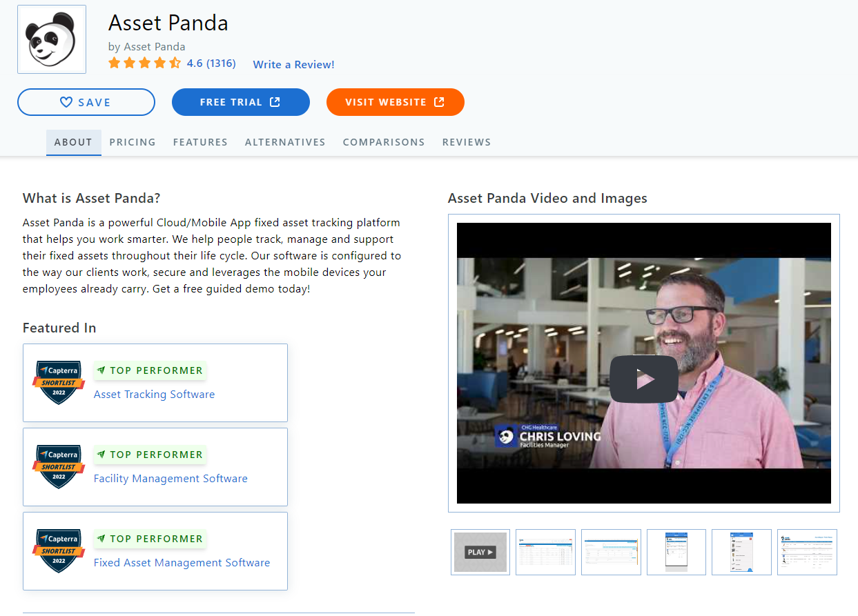Viewport: 858px width, 616px height.
Task: Click the heart icon on SAVE
Action: [66, 102]
